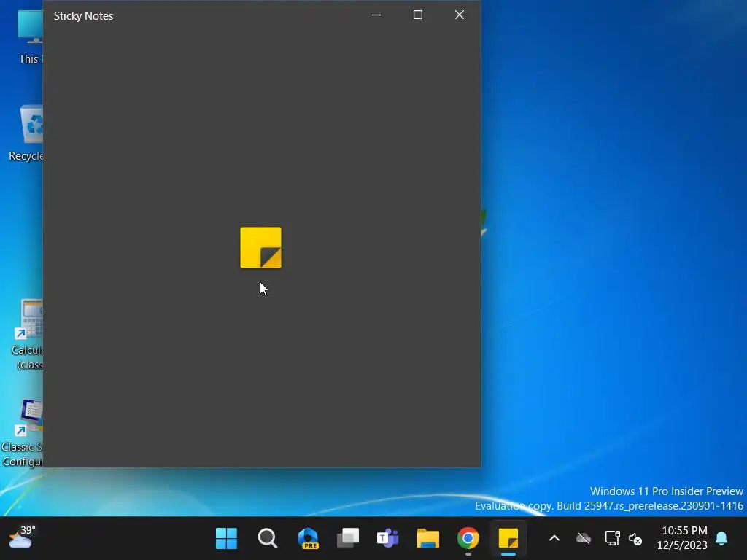Open taskbar Search
Screen dimensions: 747x560
[267, 539]
